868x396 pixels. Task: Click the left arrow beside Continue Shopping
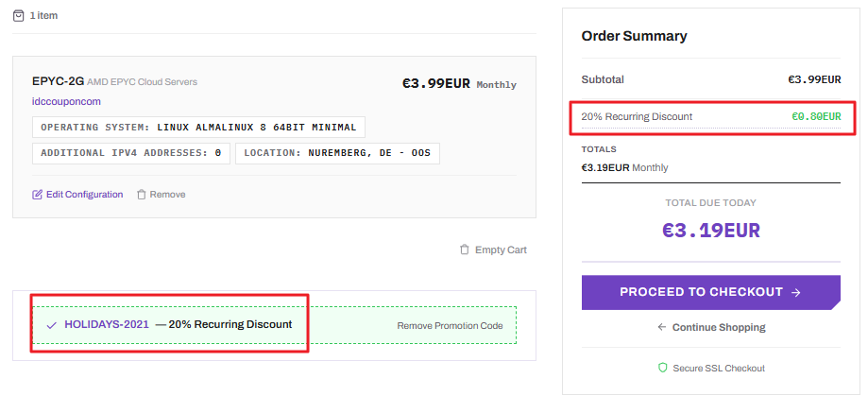click(x=661, y=327)
